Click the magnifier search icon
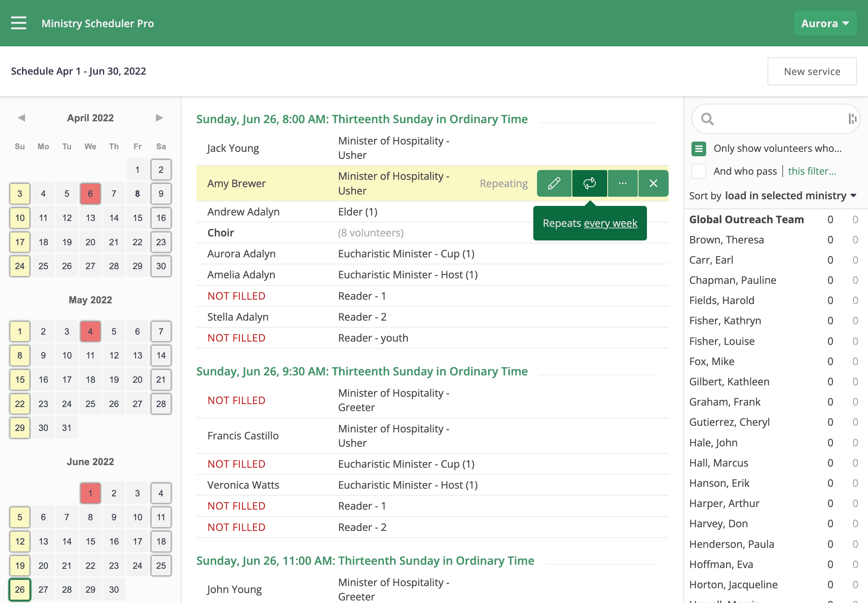The image size is (868, 603). click(x=707, y=119)
